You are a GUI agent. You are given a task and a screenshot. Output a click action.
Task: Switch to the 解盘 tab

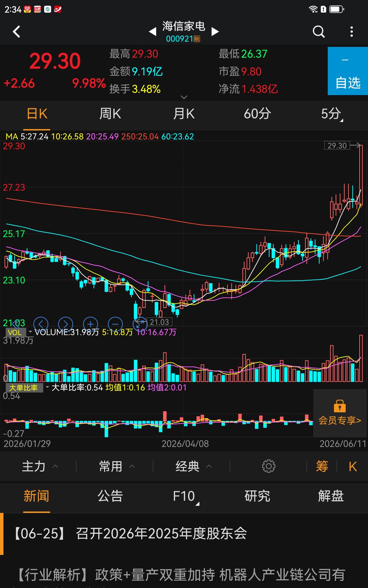point(331,496)
